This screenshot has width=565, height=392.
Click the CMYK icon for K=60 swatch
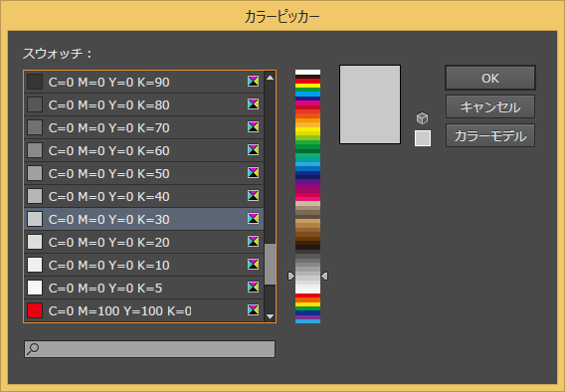coord(253,150)
